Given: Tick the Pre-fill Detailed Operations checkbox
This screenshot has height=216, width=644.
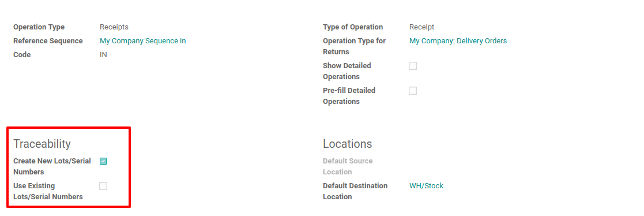Looking at the screenshot, I should pos(413,91).
